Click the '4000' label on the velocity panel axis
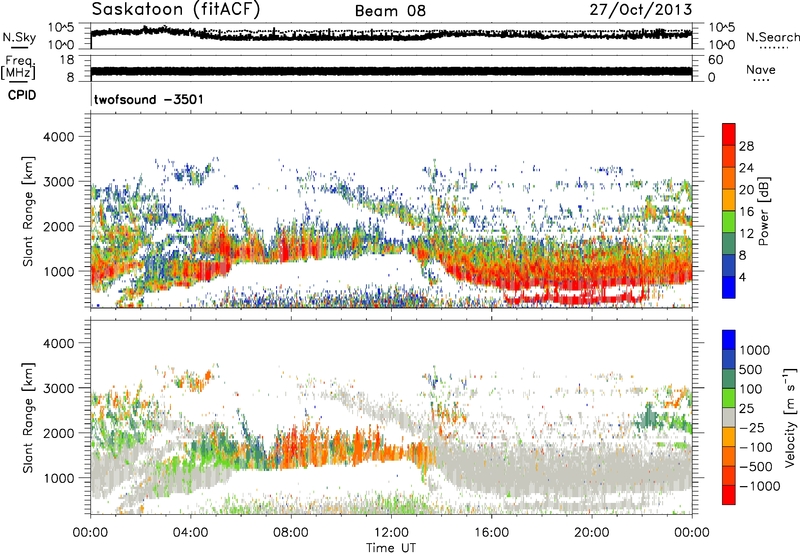The height and width of the screenshot is (554, 800). coord(58,343)
